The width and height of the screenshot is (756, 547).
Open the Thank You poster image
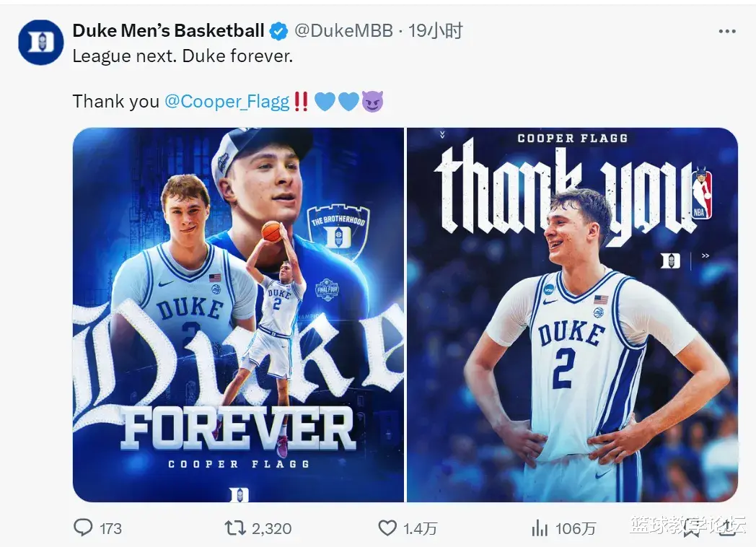pyautogui.click(x=573, y=314)
